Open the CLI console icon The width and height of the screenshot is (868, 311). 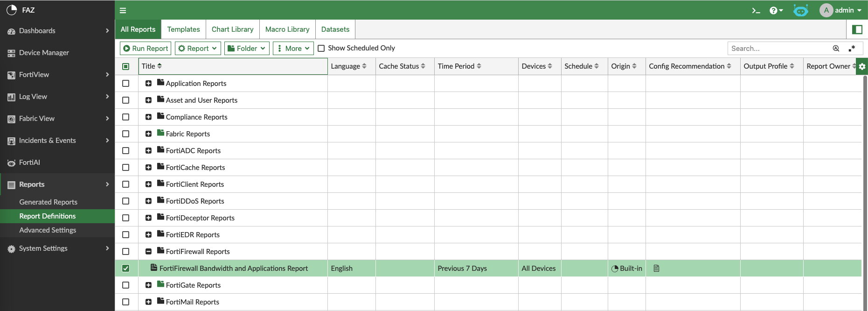click(x=756, y=10)
